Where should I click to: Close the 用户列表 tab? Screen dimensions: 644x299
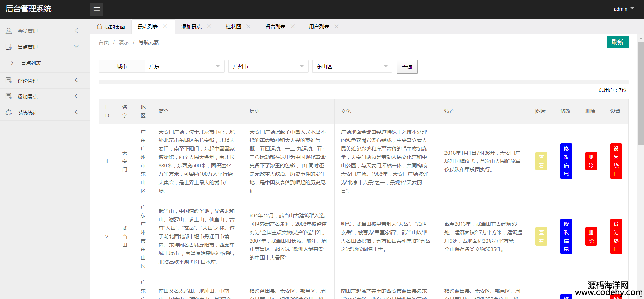336,26
